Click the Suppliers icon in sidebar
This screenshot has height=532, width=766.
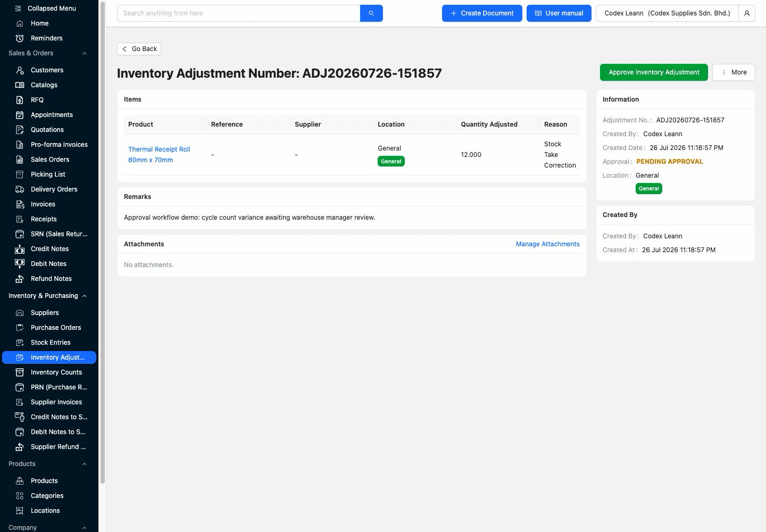tap(20, 313)
